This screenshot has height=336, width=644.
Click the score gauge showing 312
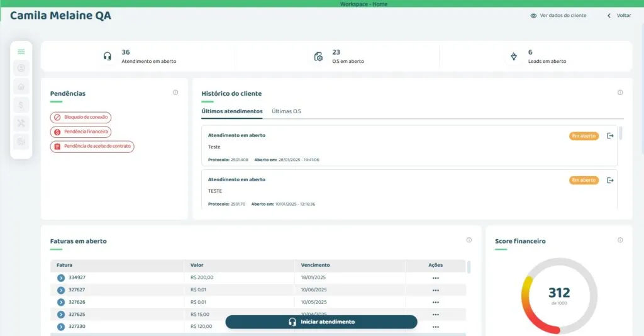(x=559, y=296)
